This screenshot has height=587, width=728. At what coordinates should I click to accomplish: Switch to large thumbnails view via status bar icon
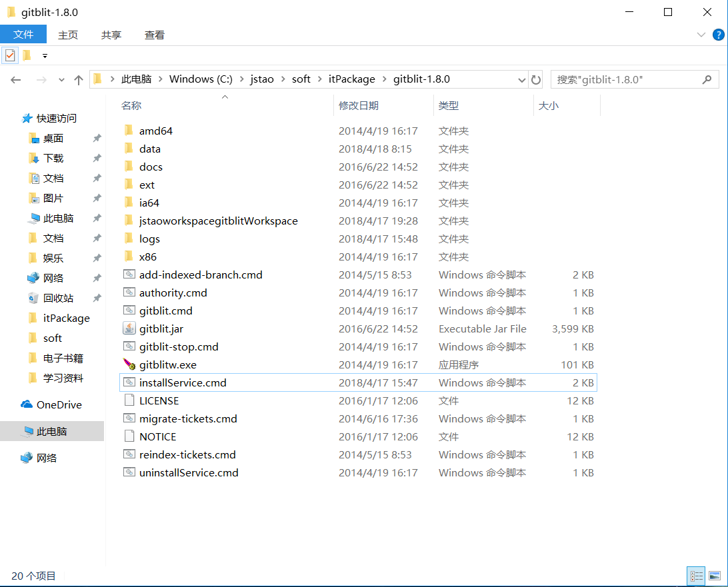coord(715,576)
